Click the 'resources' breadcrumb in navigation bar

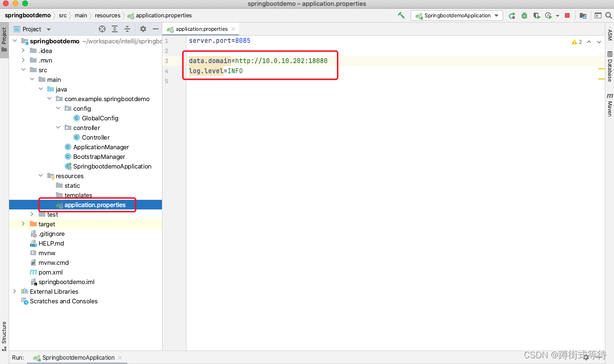107,15
